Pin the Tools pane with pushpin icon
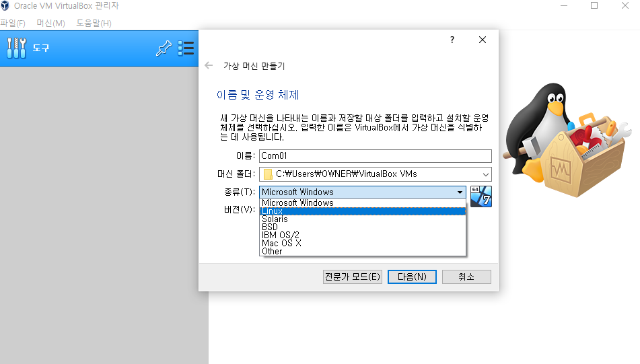 pos(164,48)
